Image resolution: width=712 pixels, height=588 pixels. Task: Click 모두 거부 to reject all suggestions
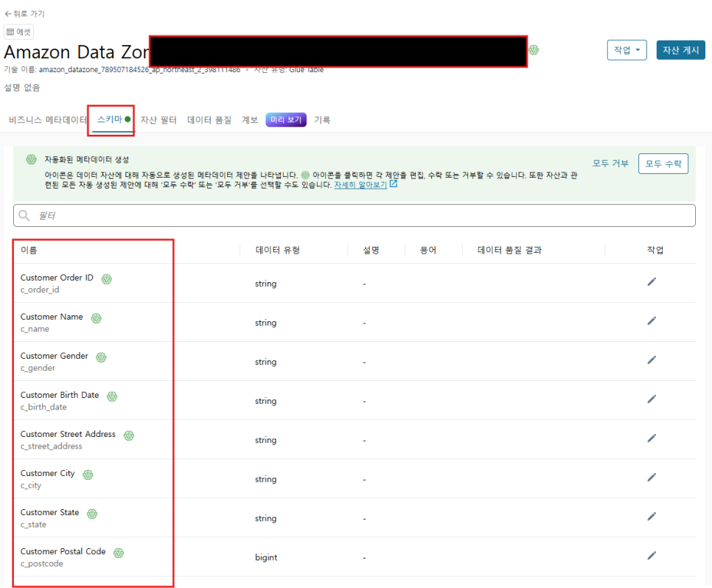610,164
